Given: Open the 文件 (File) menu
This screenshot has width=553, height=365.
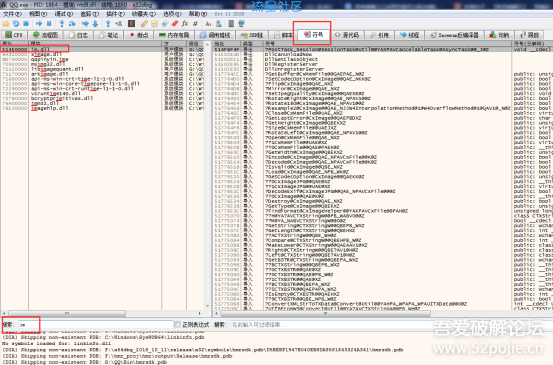Looking at the screenshot, I should (x=12, y=14).
